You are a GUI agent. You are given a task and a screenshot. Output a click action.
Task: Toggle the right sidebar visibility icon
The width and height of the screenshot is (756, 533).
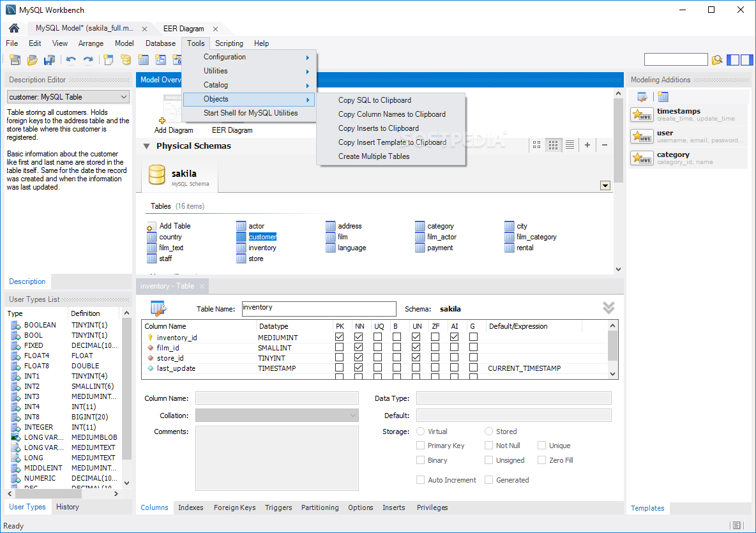[747, 60]
